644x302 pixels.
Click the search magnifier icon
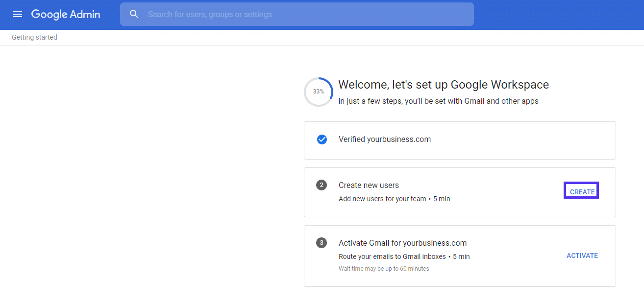click(x=134, y=14)
